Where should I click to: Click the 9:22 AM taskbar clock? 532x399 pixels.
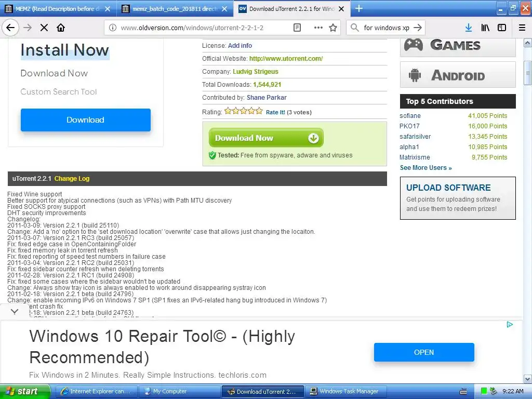(513, 391)
